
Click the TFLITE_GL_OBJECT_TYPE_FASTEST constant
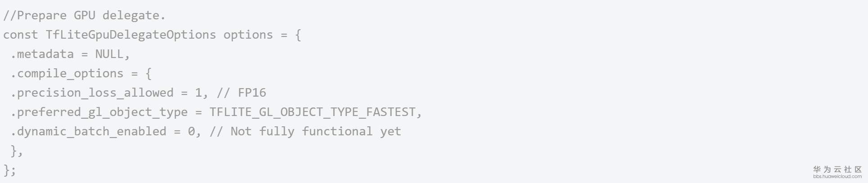point(313,112)
